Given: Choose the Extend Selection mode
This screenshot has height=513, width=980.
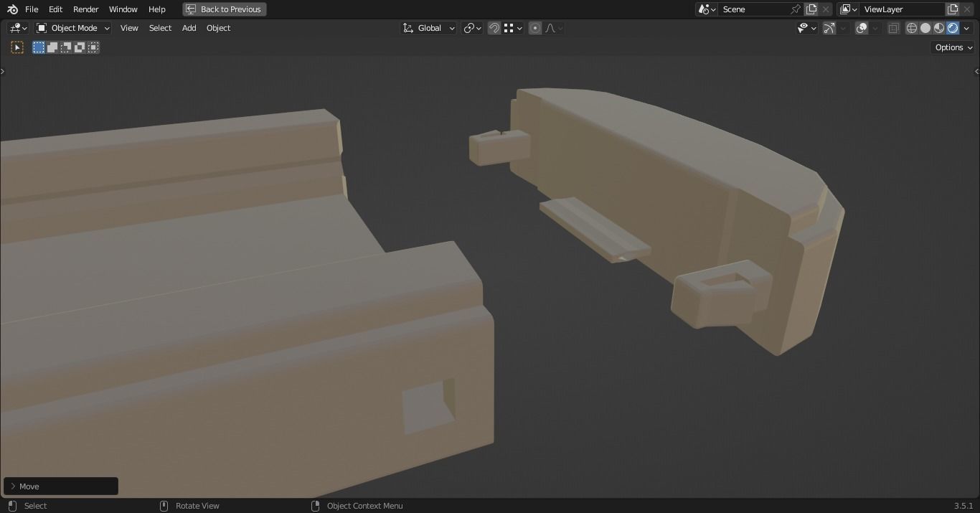Looking at the screenshot, I should [x=52, y=47].
